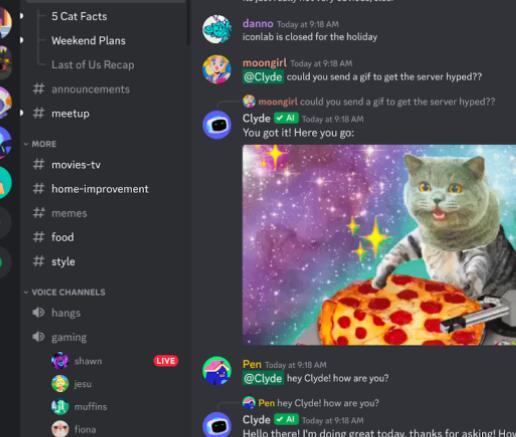Click the teal server icon in sidebar
This screenshot has width=516, height=437.
point(5,183)
